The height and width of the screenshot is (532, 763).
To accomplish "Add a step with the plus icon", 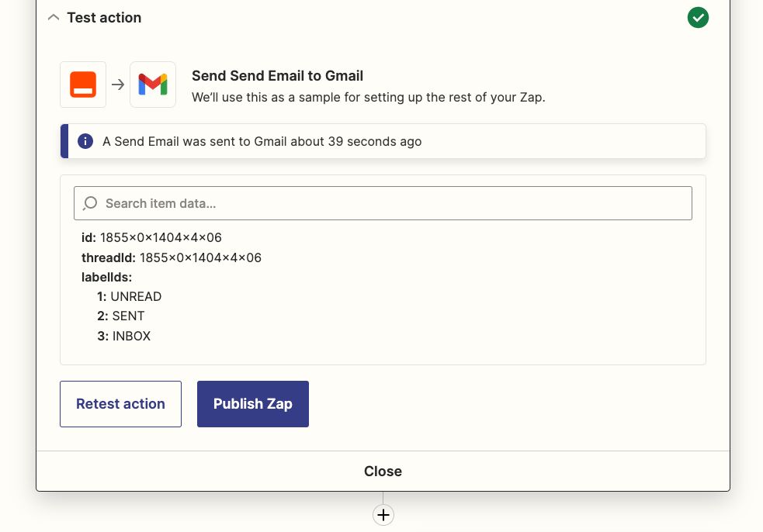I will click(x=383, y=515).
